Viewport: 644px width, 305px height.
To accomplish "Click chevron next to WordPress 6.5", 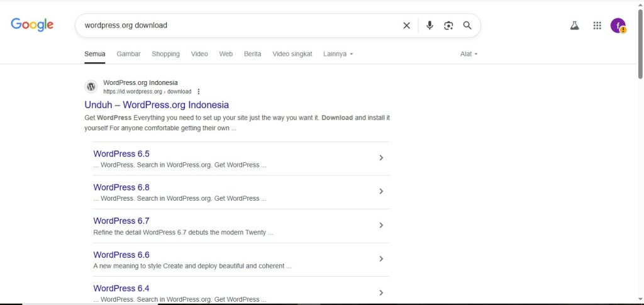I will 381,158.
